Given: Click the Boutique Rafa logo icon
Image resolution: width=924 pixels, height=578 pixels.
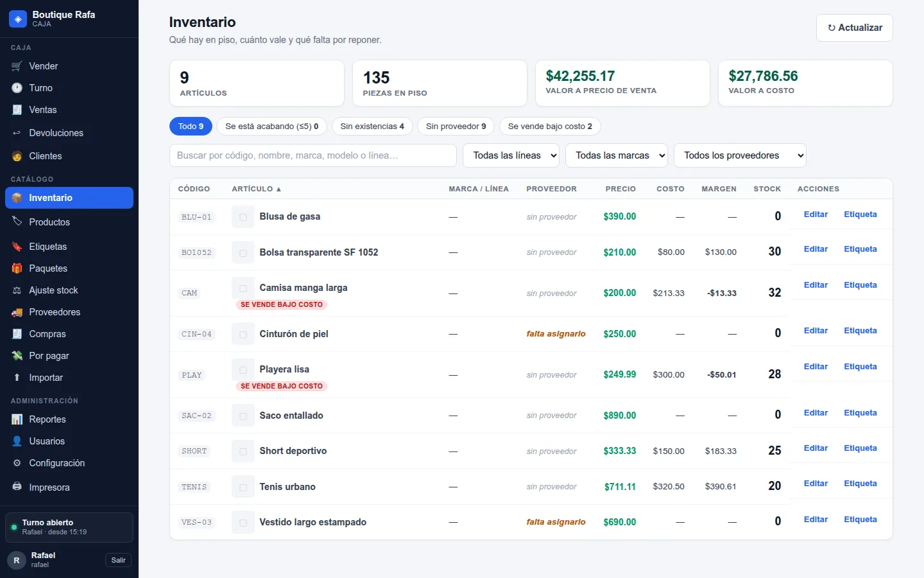Looking at the screenshot, I should tap(18, 19).
